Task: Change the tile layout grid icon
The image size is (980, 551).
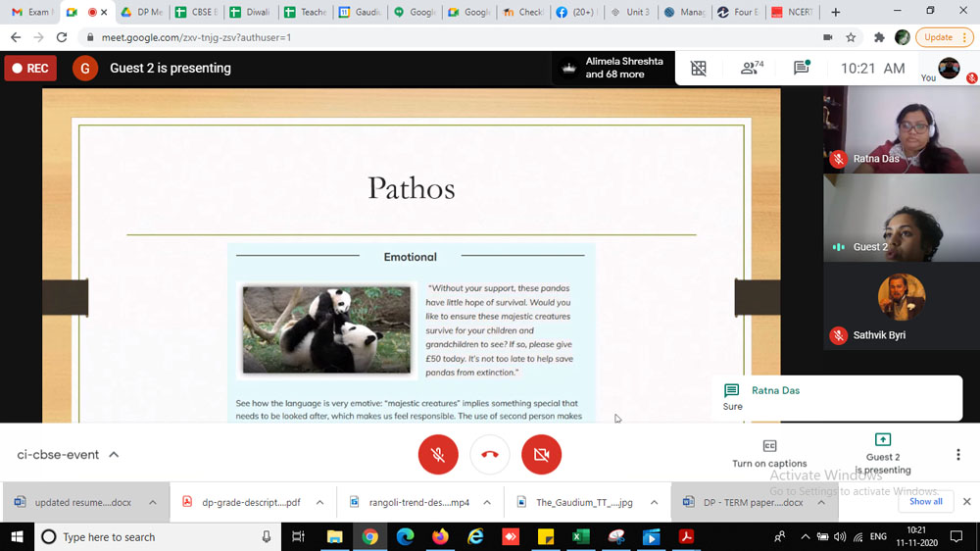Action: [698, 69]
